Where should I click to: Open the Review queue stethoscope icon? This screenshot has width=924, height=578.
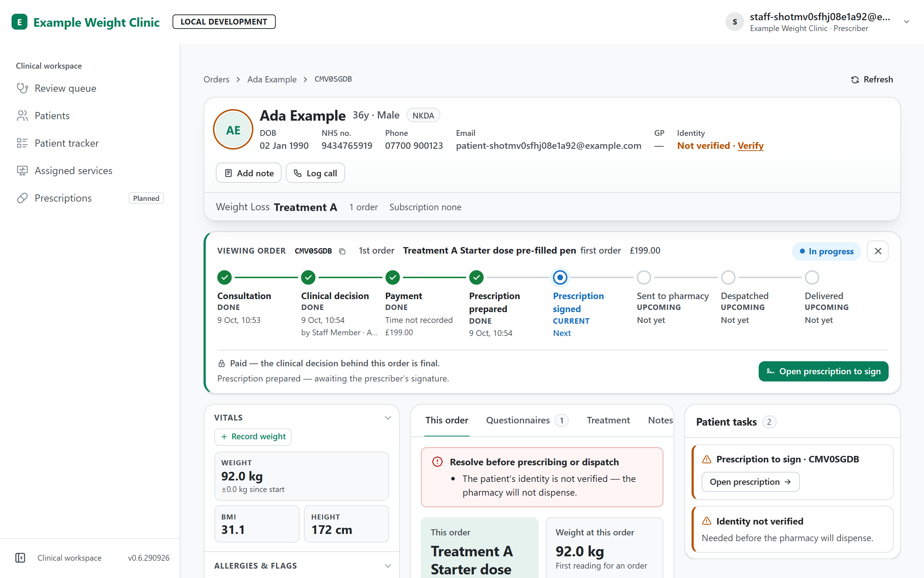(22, 88)
